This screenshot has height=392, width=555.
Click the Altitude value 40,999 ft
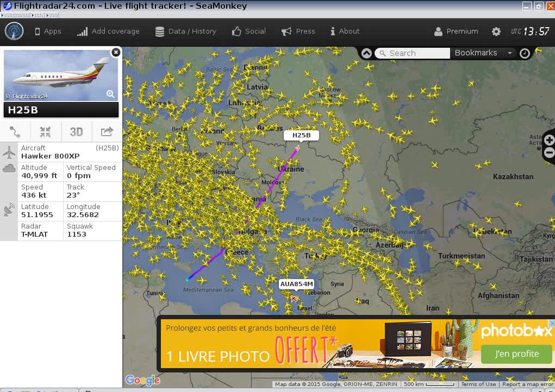pos(39,176)
